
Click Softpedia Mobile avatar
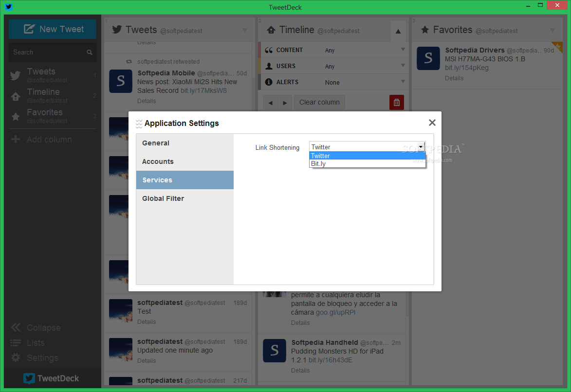coord(121,81)
